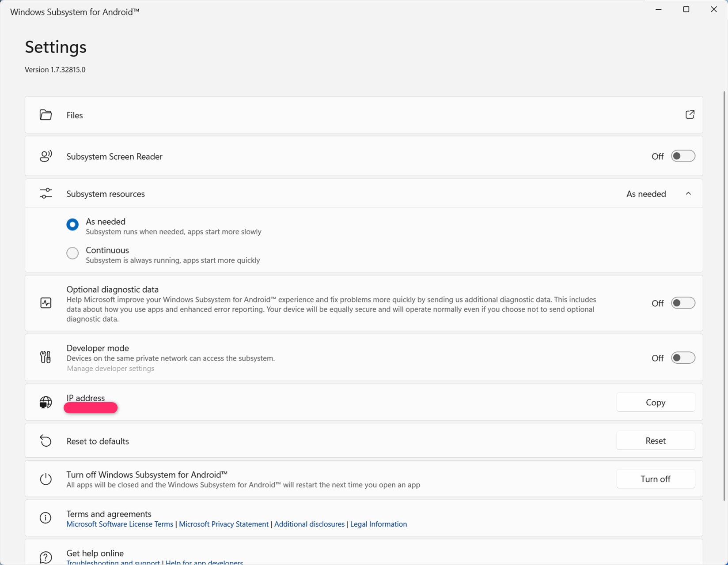Open Microsoft Software License Terms link
Viewport: 728px width, 565px height.
tap(120, 524)
